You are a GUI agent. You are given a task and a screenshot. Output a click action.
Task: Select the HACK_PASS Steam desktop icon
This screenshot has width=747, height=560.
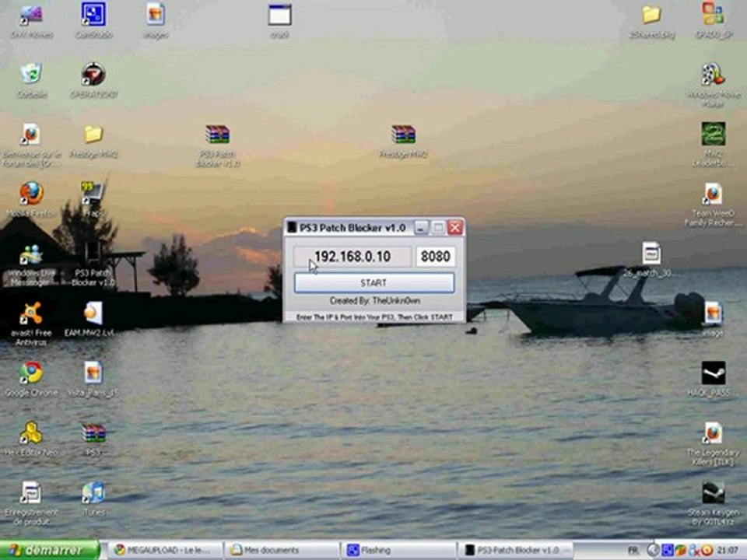pyautogui.click(x=714, y=379)
